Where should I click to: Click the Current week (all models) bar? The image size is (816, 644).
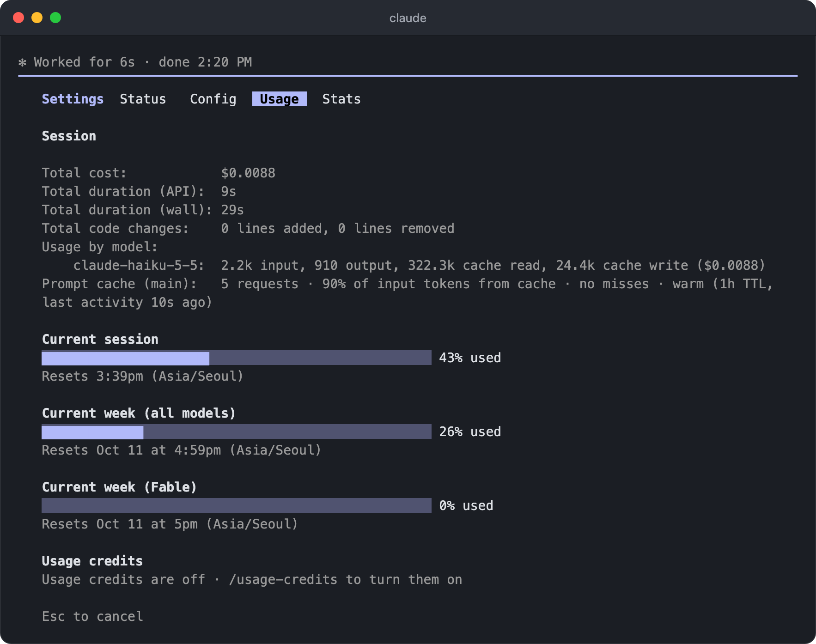click(x=237, y=431)
